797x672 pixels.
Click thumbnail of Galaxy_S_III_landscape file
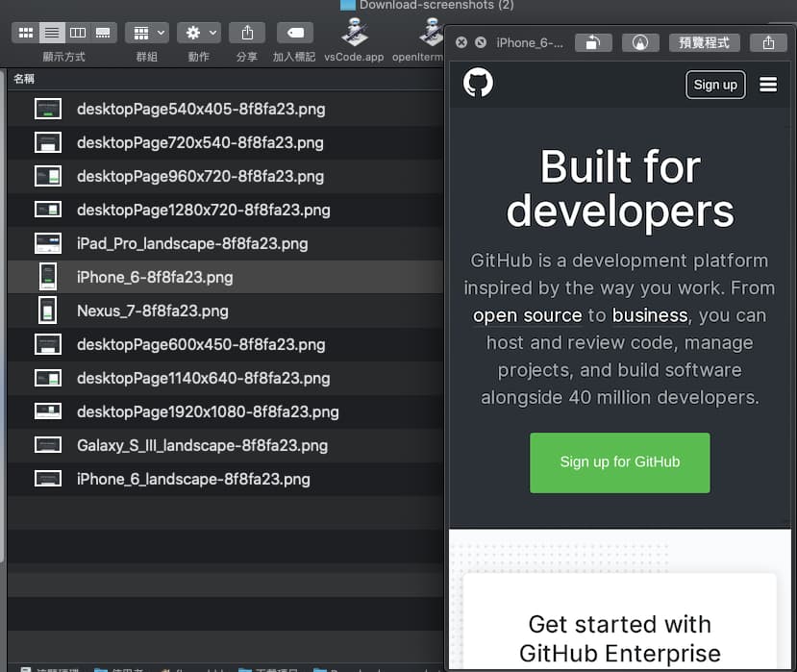tap(48, 445)
